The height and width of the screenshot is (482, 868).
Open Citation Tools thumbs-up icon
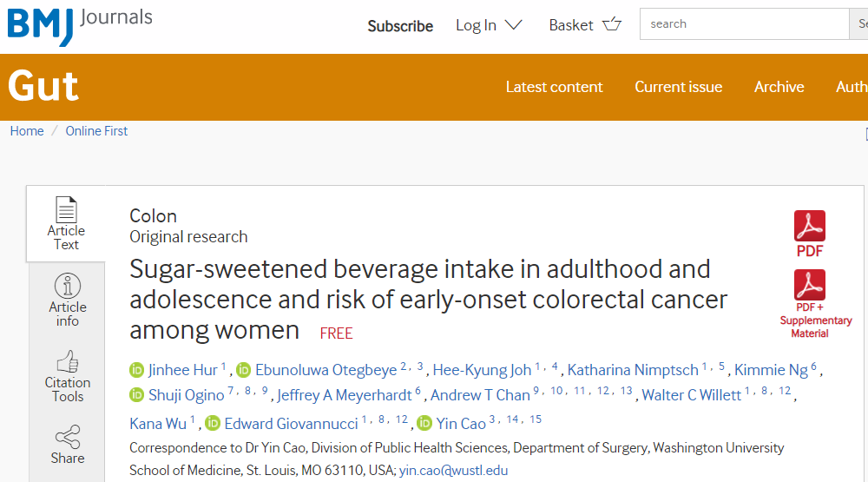(x=67, y=361)
